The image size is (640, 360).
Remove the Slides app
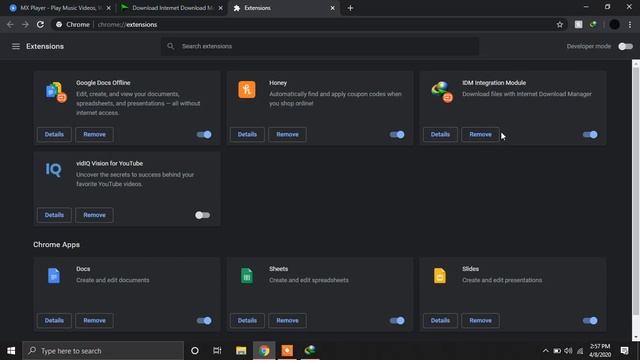(480, 320)
